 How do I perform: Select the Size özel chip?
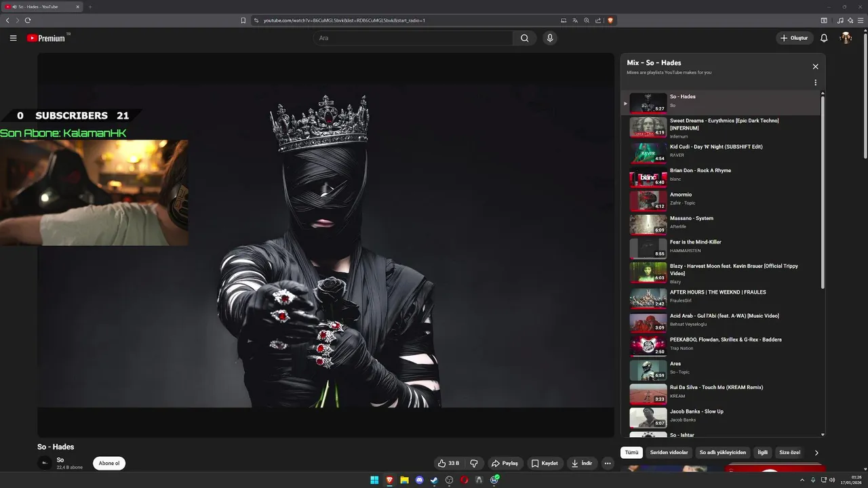tap(789, 452)
